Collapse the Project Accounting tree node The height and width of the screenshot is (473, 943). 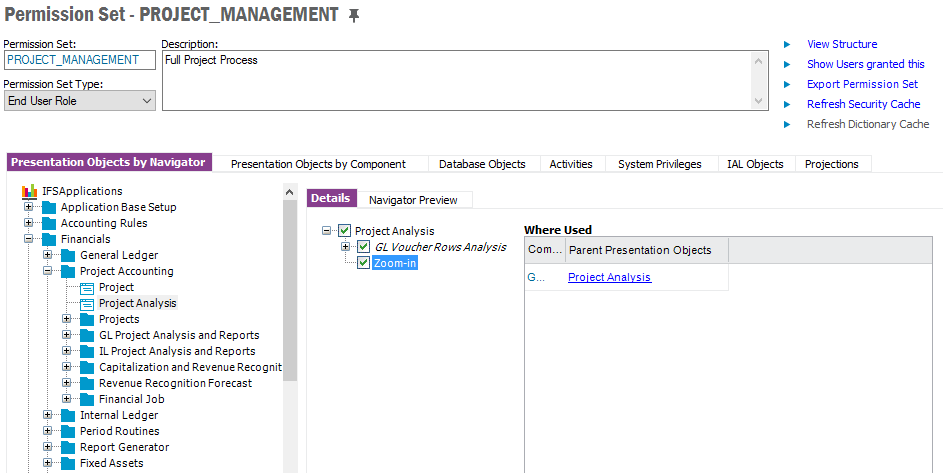pyautogui.click(x=48, y=271)
